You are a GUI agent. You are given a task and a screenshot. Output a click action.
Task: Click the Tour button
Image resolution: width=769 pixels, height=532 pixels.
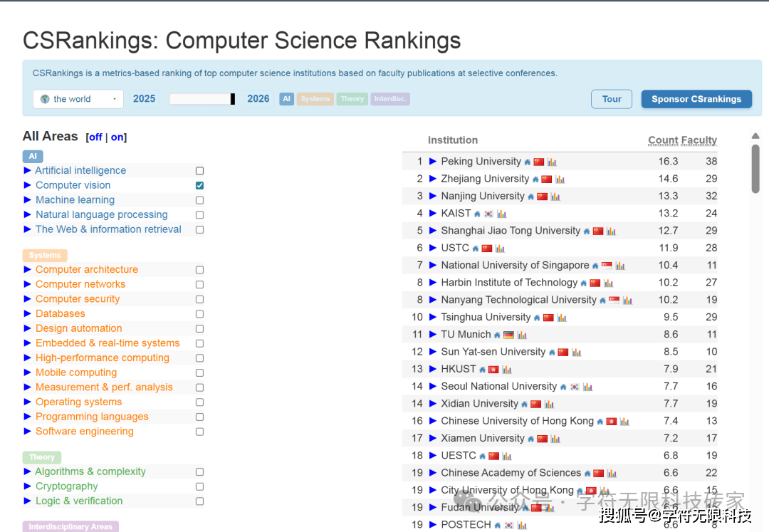611,99
